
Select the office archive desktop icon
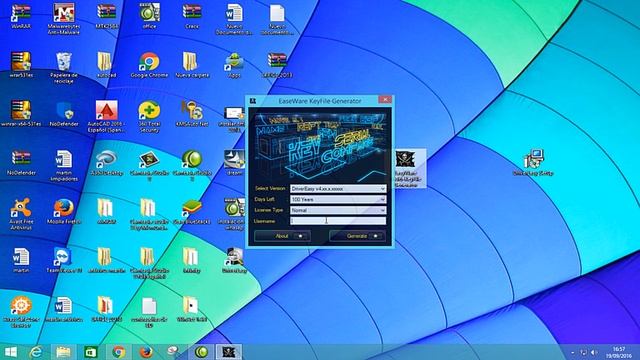[x=149, y=16]
